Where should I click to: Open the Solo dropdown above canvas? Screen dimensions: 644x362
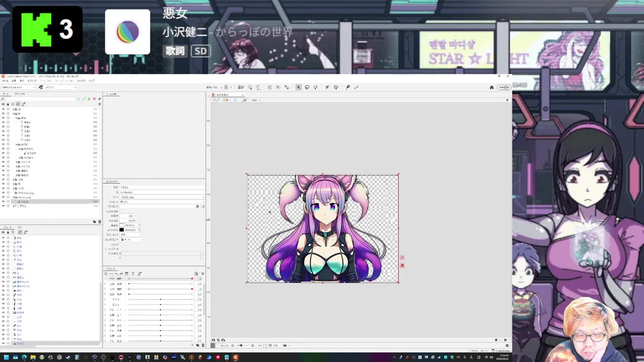(x=257, y=100)
